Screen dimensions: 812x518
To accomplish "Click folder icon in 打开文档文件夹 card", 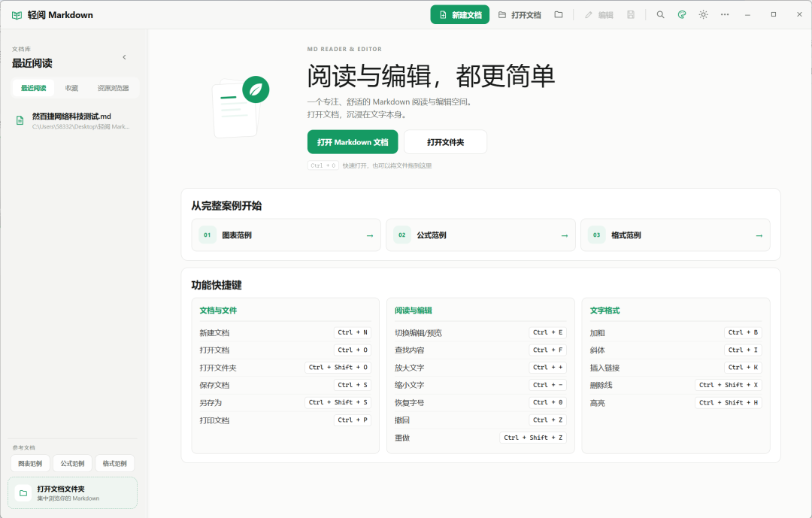I will (x=23, y=493).
